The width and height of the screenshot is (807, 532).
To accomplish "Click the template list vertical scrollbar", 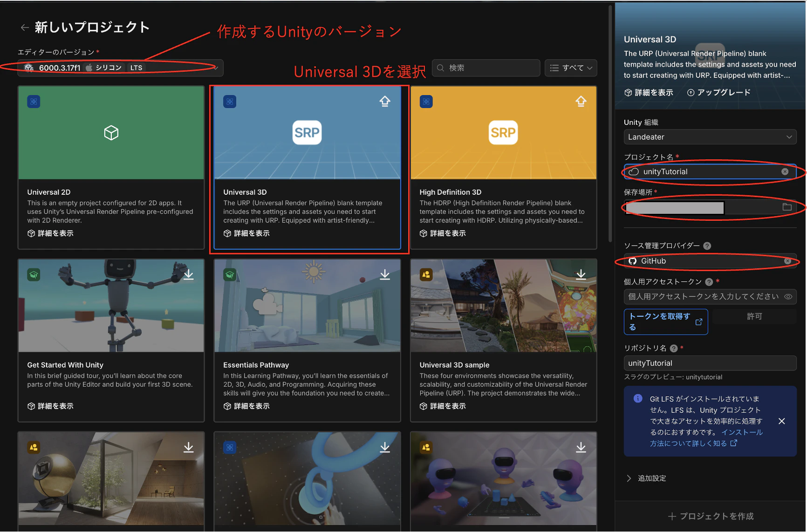I will (x=610, y=123).
